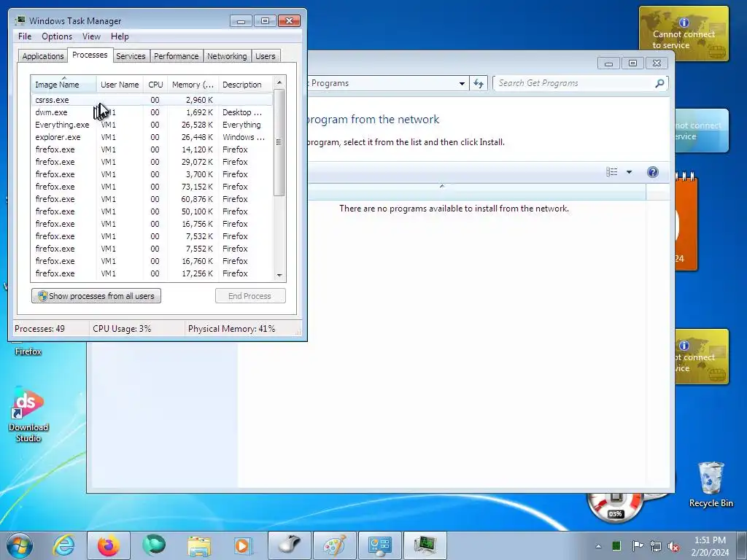This screenshot has width=747, height=560.
Task: Open the Download Studio desktop shortcut
Action: click(28, 414)
